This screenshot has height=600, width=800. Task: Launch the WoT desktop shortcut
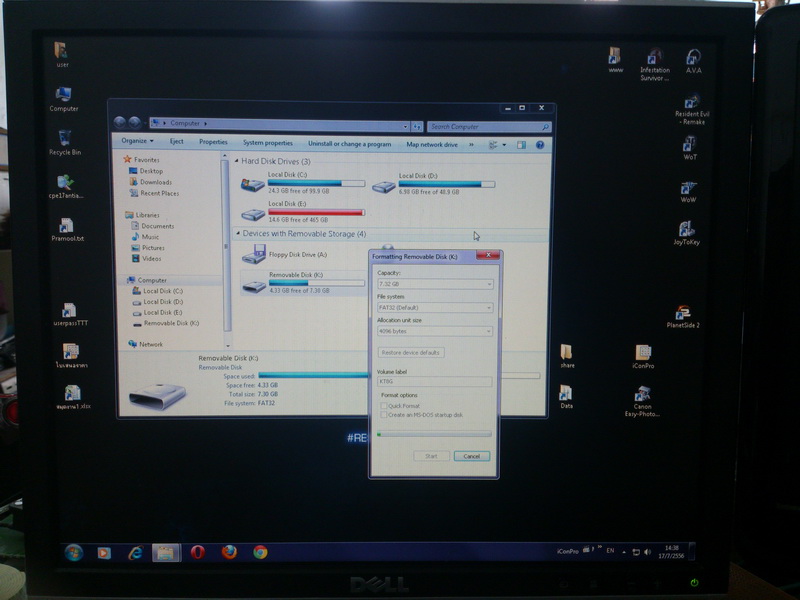(690, 148)
